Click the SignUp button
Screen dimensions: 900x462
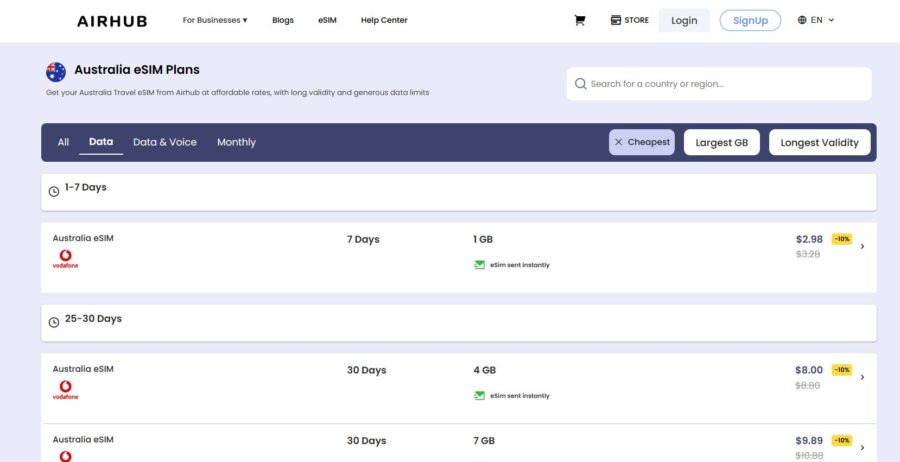[x=750, y=21]
